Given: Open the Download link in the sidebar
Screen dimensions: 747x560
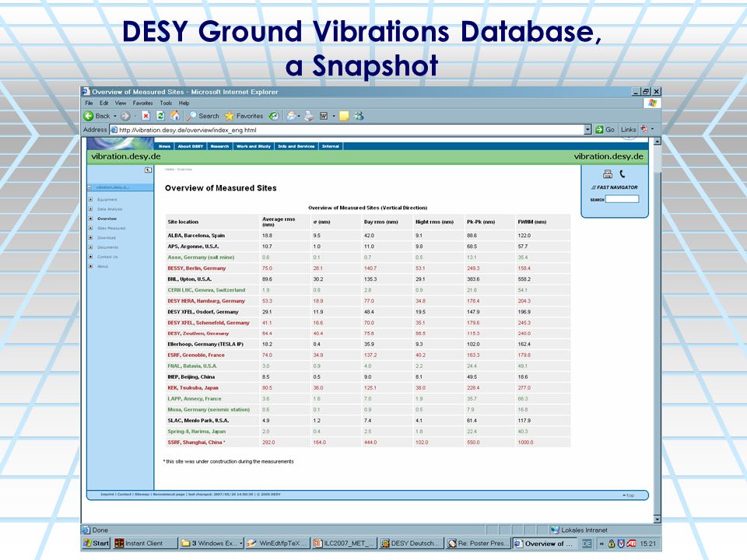Looking at the screenshot, I should pyautogui.click(x=107, y=238).
